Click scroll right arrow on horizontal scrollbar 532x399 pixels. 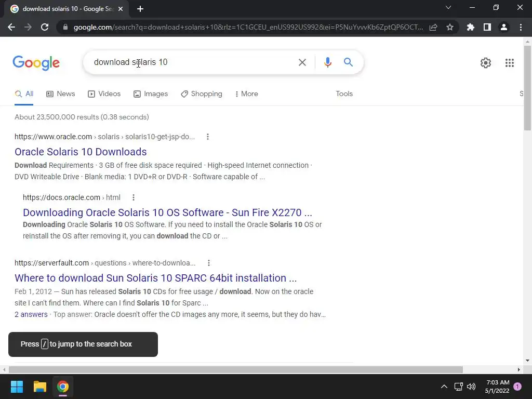[x=519, y=369]
